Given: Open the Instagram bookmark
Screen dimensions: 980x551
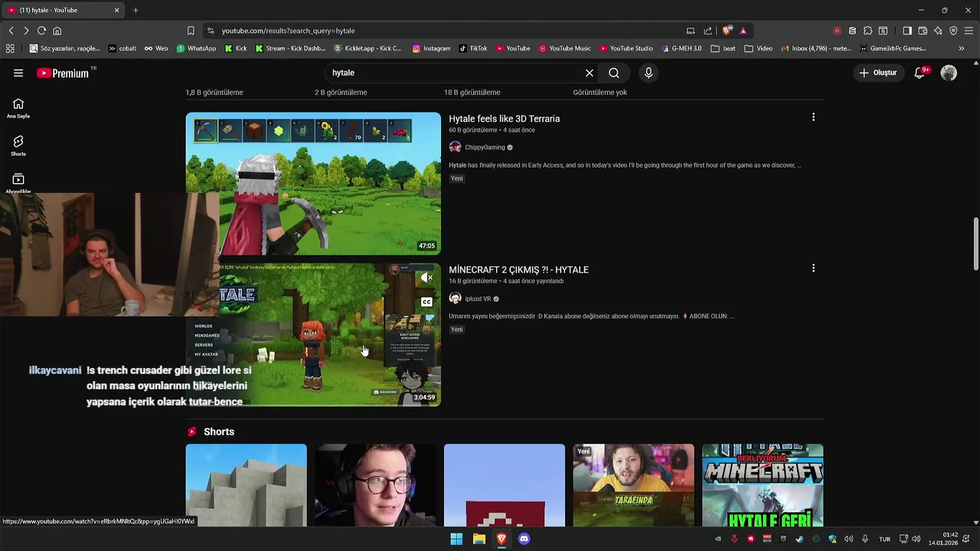Looking at the screenshot, I should point(431,48).
